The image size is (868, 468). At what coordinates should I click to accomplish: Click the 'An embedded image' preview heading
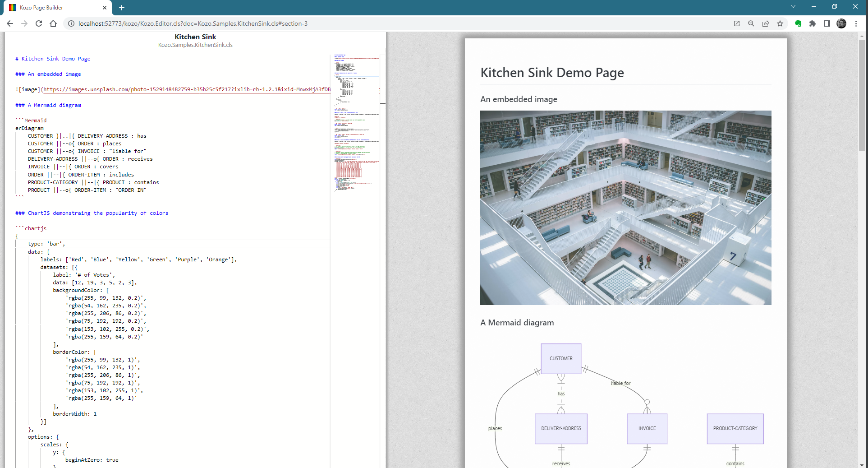519,99
